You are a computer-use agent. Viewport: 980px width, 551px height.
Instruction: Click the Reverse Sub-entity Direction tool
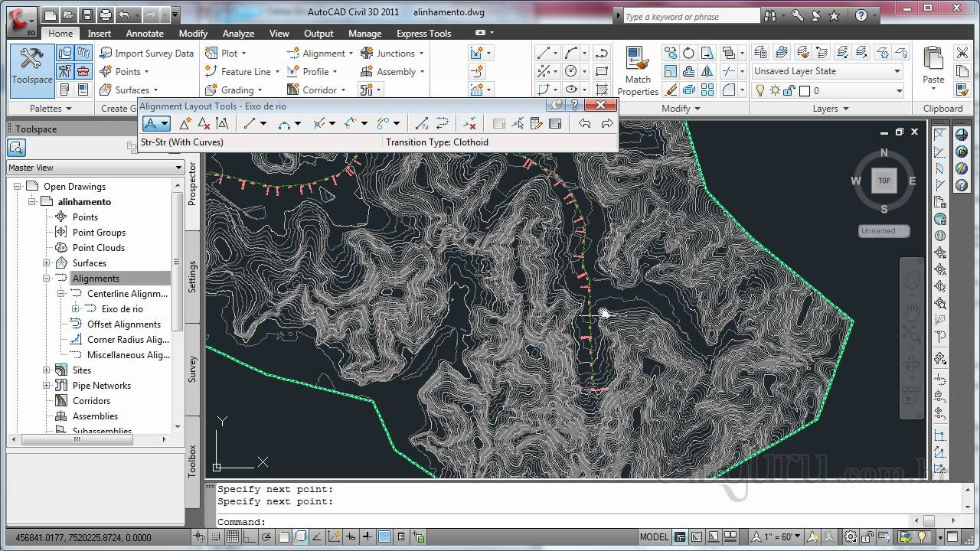coord(442,123)
